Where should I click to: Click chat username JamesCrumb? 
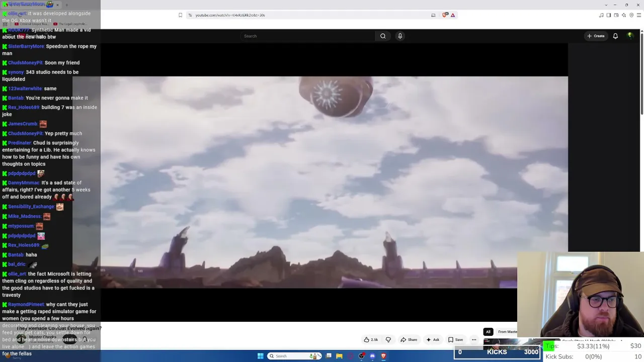23,124
